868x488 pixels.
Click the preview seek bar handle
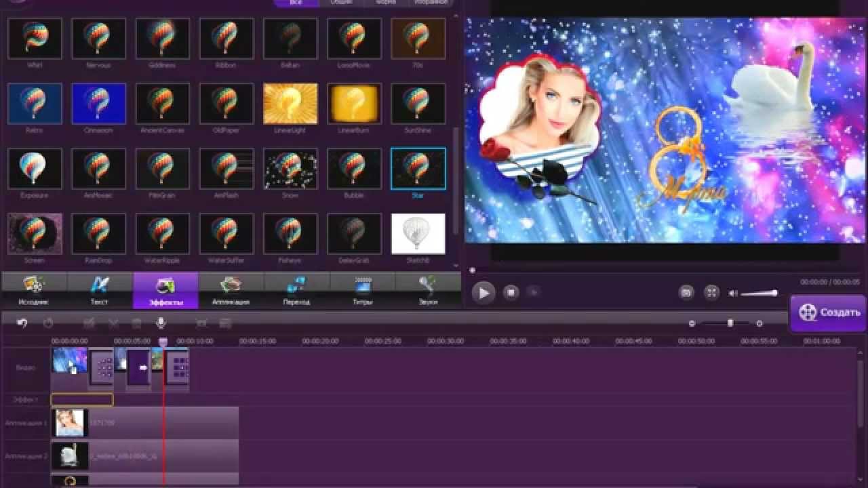[x=473, y=270]
